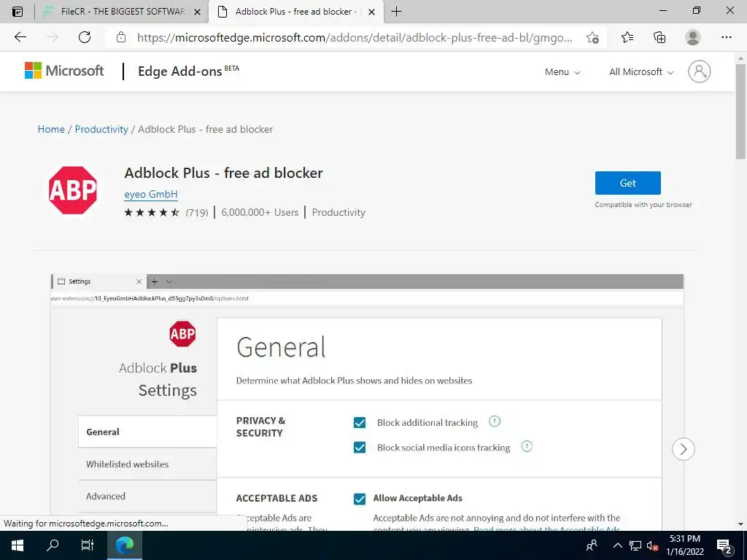747x560 pixels.
Task: Add this page to favorites
Action: click(592, 38)
